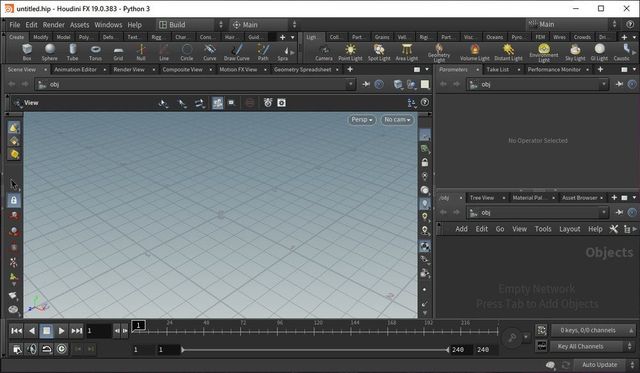Screen dimensions: 640x373
Task: Toggle pin on network editor path bar
Action: (x=620, y=212)
